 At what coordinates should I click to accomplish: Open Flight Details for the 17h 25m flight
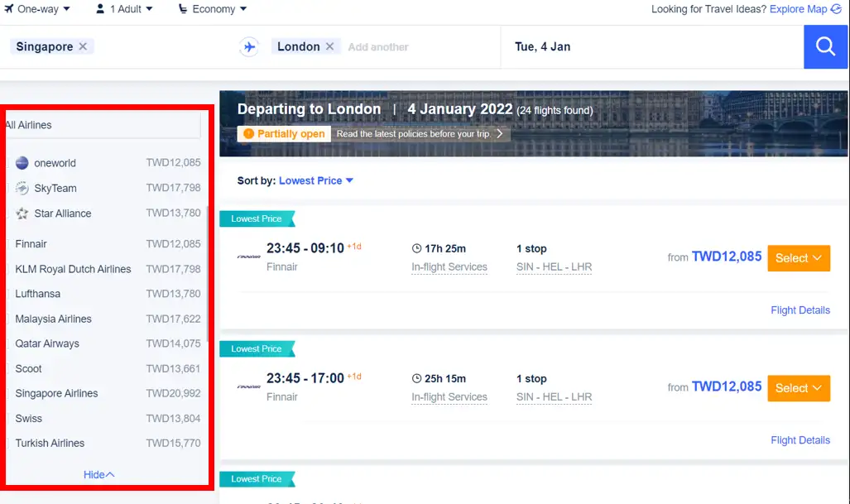tap(800, 310)
